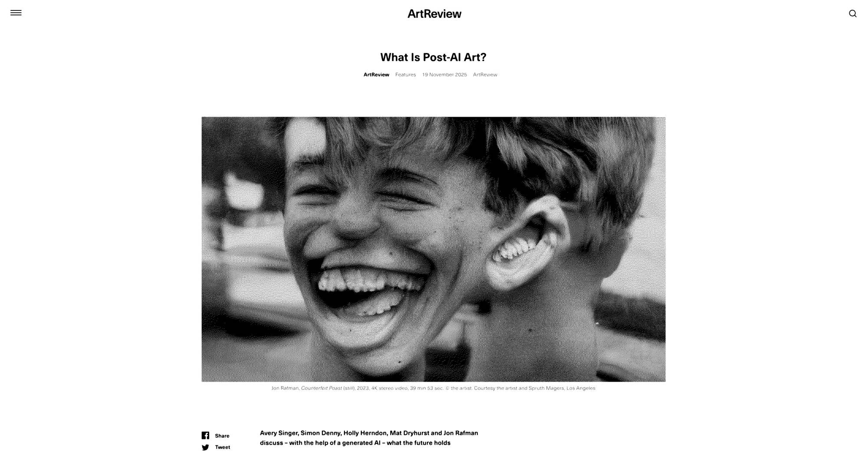Open the search magnifier icon

click(852, 13)
